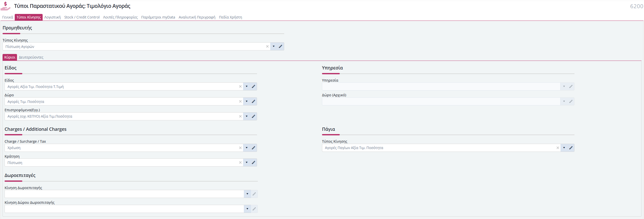The width and height of the screenshot is (644, 219).
Task: Click the record number 6200
Action: coord(637,6)
